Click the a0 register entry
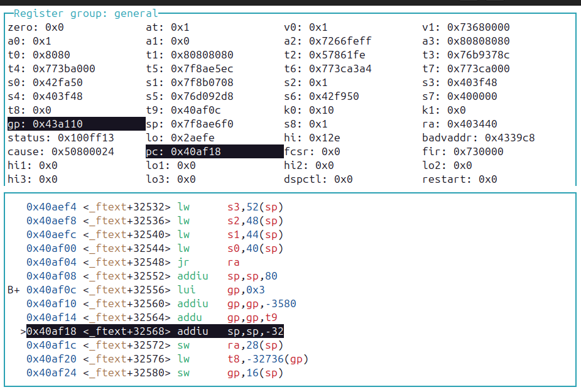The height and width of the screenshot is (392, 581). click(30, 41)
